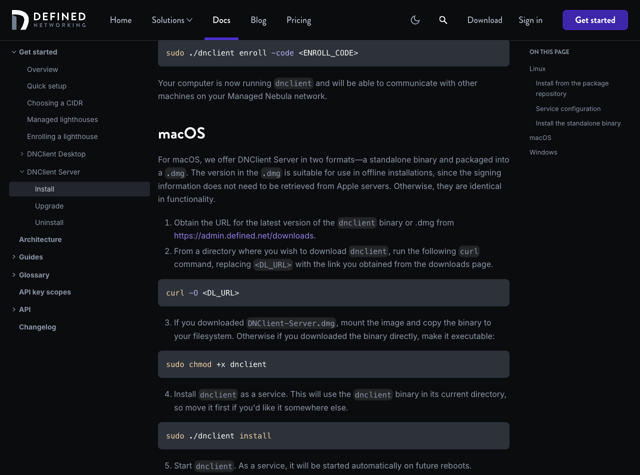Open Managed lighthouses sidebar page

(62, 120)
